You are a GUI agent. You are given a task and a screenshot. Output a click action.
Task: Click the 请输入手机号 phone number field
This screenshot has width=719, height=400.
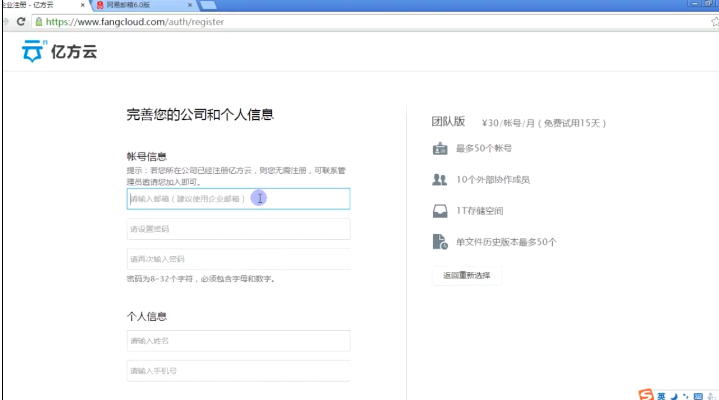(238, 371)
